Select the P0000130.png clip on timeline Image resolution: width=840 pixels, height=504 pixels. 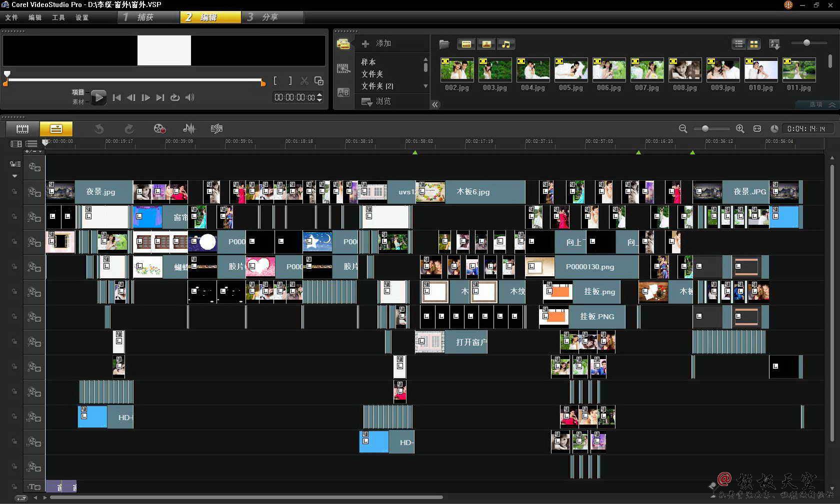(x=582, y=267)
